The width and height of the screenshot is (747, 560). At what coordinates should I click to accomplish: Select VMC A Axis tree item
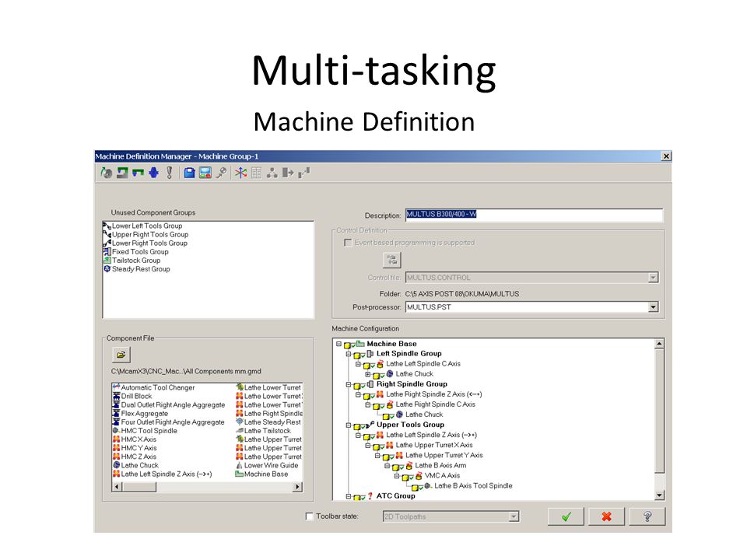pos(442,475)
